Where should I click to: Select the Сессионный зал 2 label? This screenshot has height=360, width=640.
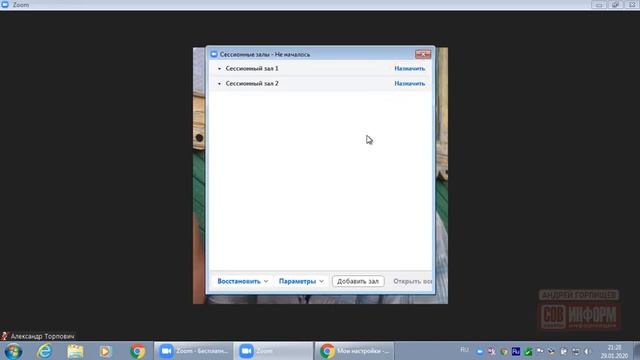click(252, 83)
